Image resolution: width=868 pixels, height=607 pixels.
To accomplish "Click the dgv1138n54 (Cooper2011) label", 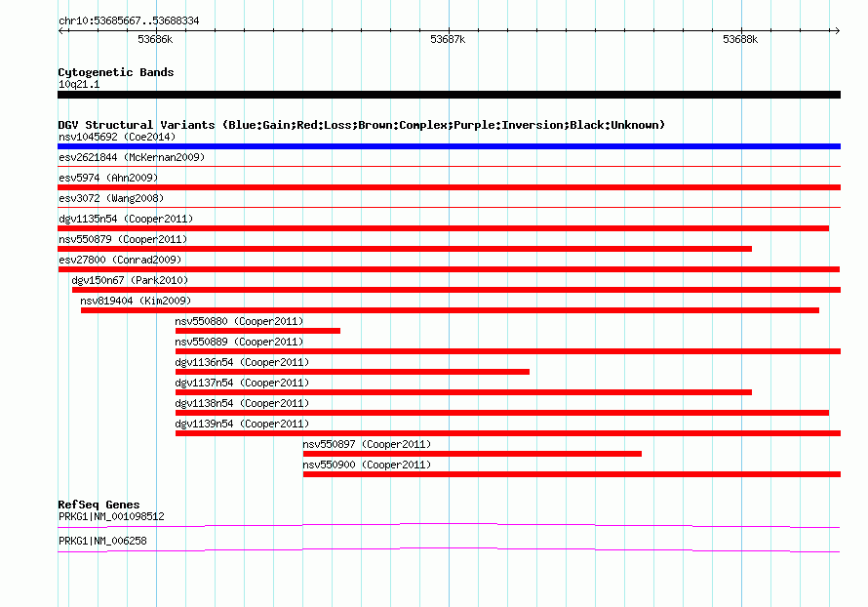I will (x=242, y=403).
